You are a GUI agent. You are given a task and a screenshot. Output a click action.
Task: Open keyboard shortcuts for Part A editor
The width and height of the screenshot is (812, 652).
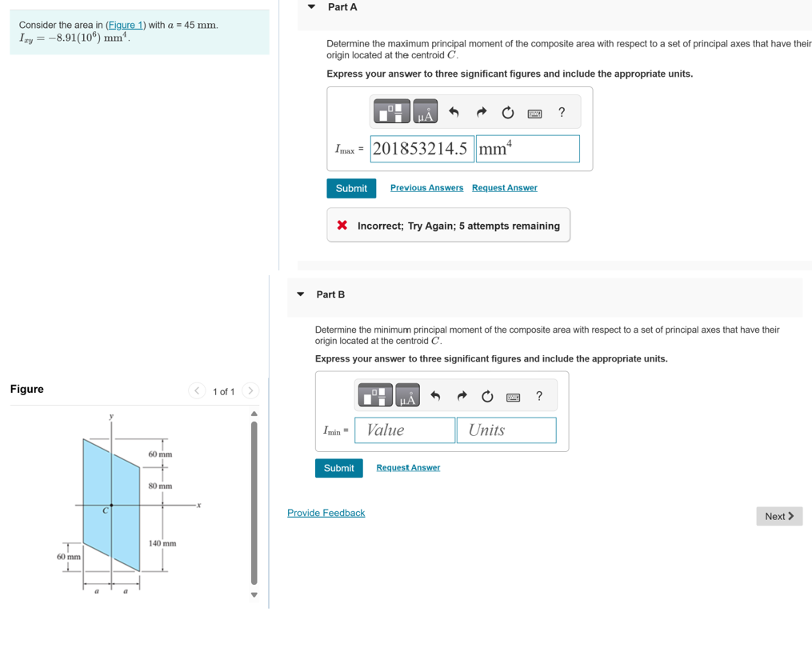click(534, 111)
